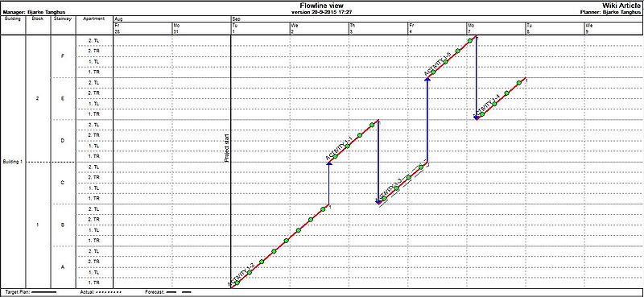Click the Building column header

[x=13, y=19]
